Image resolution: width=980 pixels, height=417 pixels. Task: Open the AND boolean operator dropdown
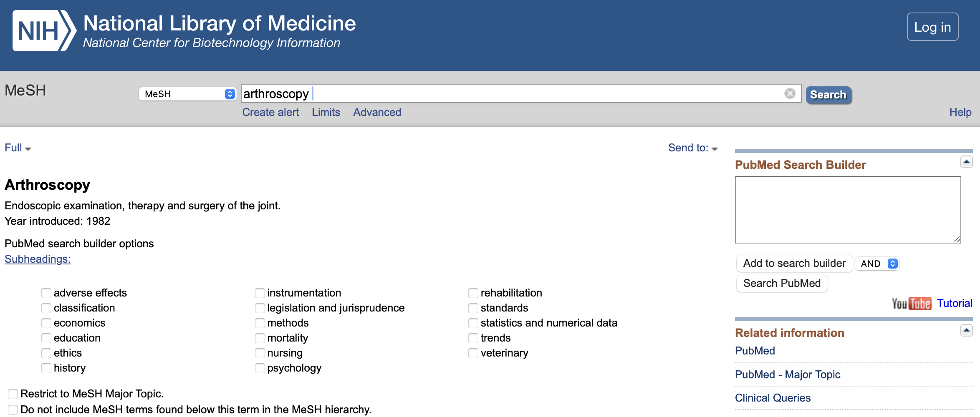[x=877, y=264]
